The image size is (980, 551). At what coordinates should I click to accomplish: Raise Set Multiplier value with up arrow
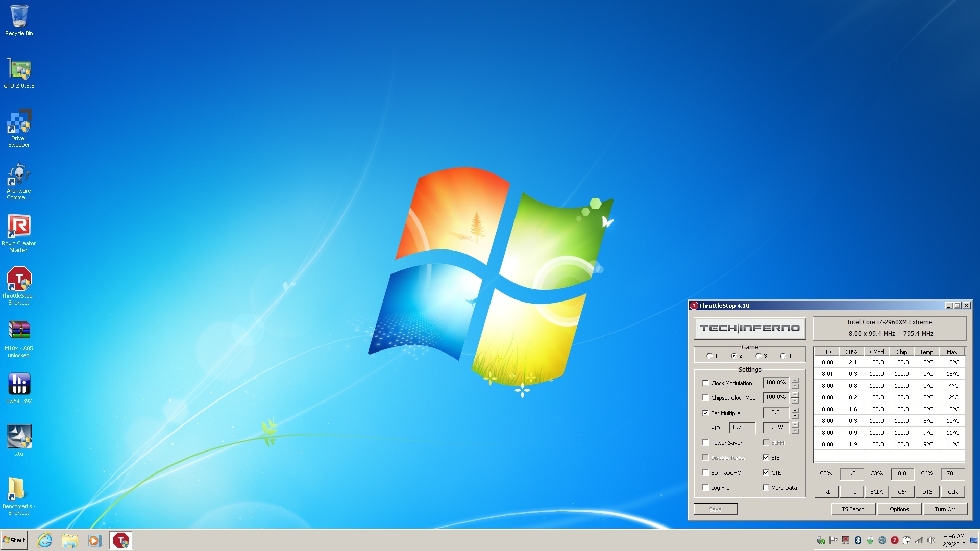pyautogui.click(x=795, y=410)
